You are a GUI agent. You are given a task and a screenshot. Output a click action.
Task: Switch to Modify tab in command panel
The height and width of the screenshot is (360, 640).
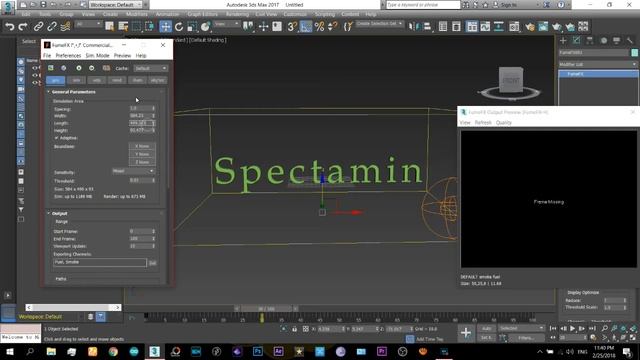pyautogui.click(x=576, y=40)
